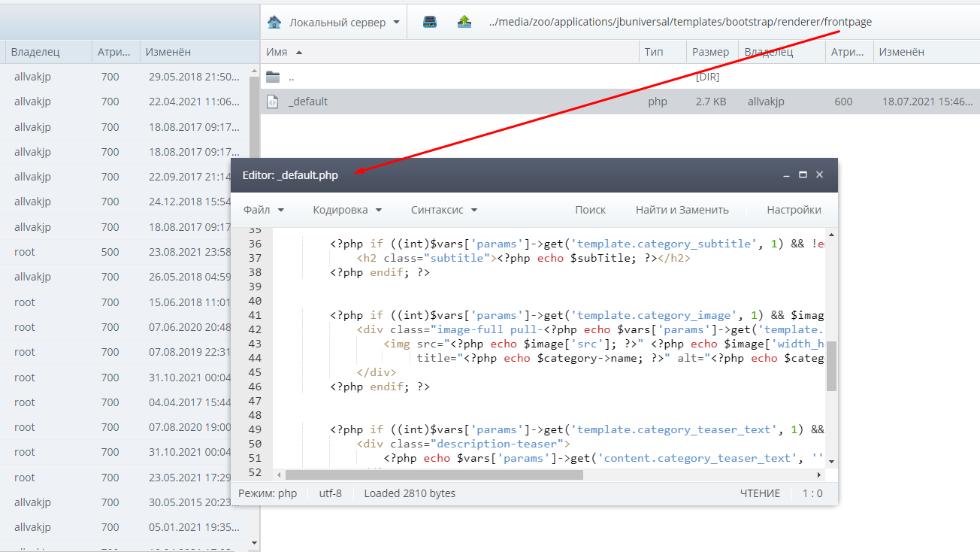This screenshot has height=552, width=980.
Task: Click the description-teaser div code line
Action: click(464, 444)
